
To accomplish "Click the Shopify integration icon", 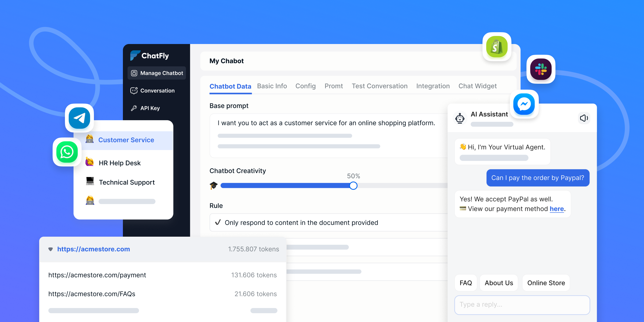I will pyautogui.click(x=497, y=47).
